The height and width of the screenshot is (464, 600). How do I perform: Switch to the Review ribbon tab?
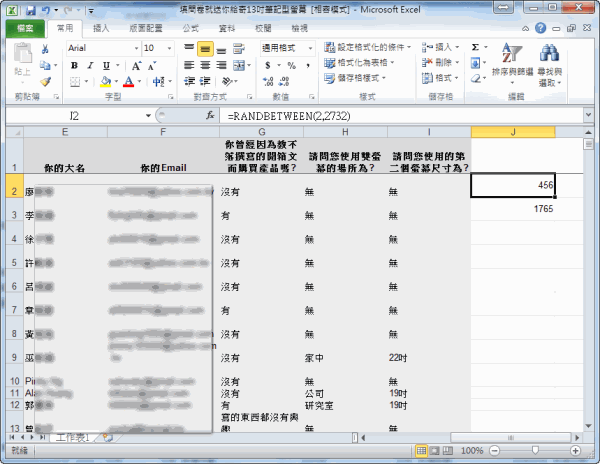coord(263,28)
